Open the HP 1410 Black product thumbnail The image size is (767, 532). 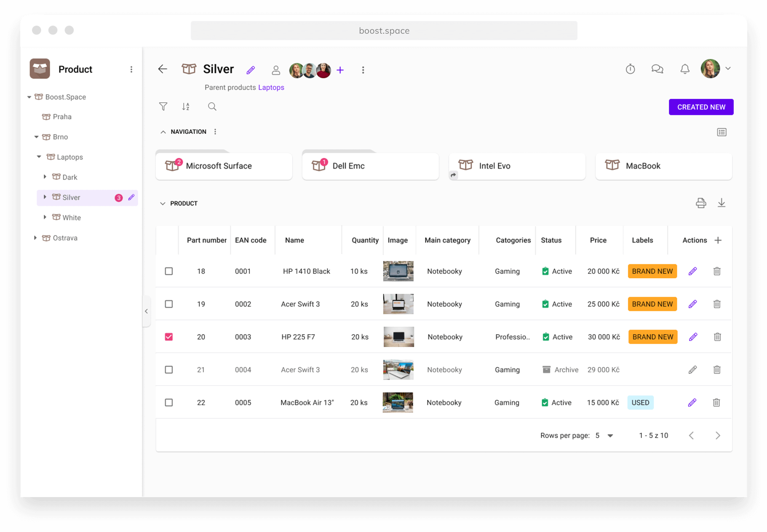(398, 271)
